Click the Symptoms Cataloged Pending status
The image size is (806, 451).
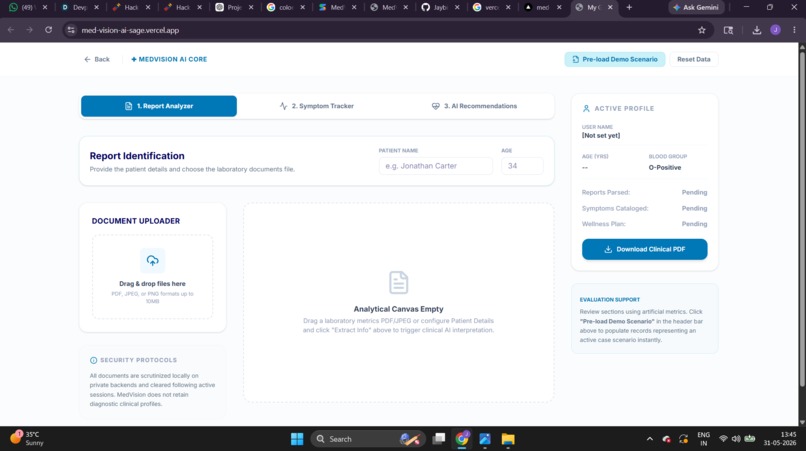694,208
